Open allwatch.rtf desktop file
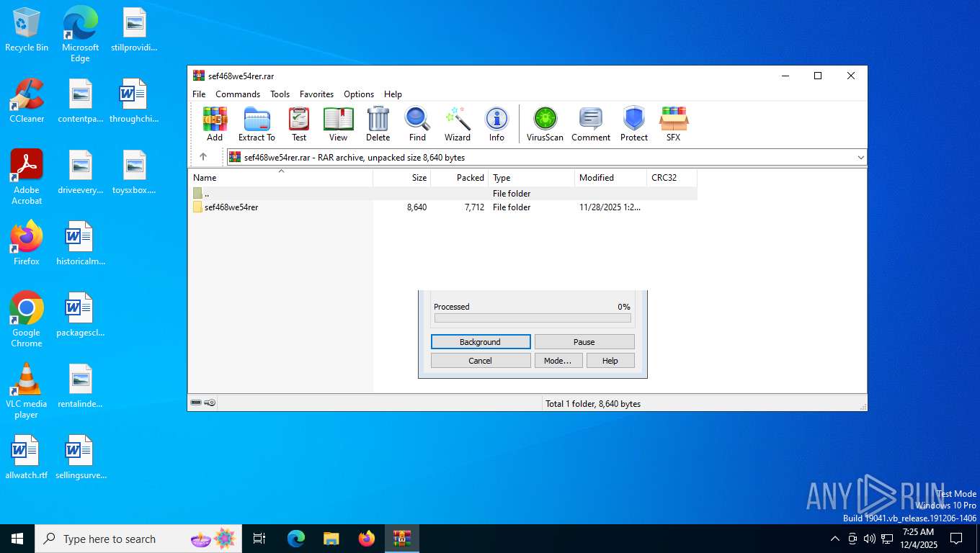This screenshot has height=553, width=980. tap(27, 457)
